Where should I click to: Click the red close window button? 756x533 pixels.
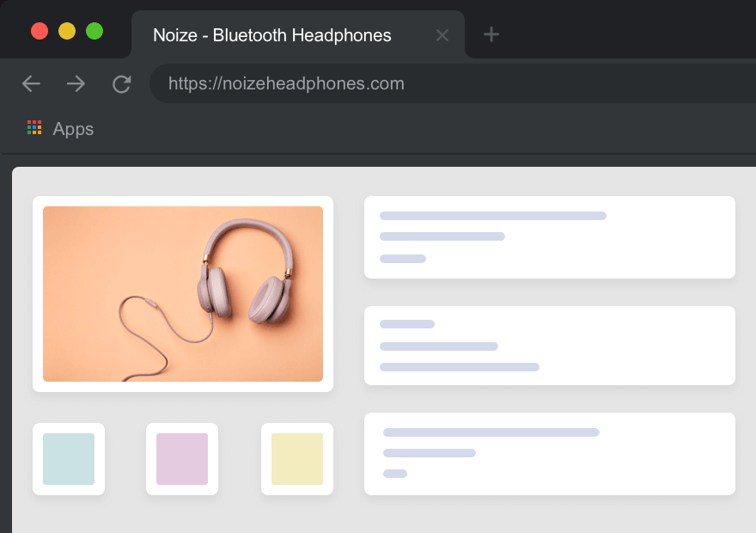(40, 31)
